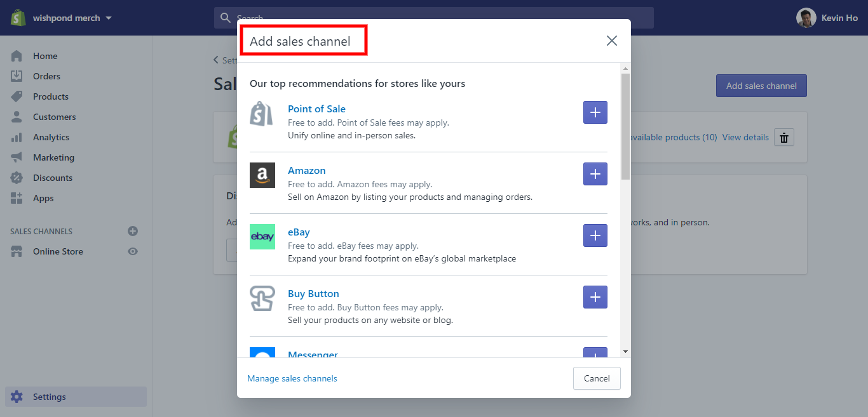The image size is (868, 417).
Task: Click the Search field in top bar
Action: click(434, 18)
